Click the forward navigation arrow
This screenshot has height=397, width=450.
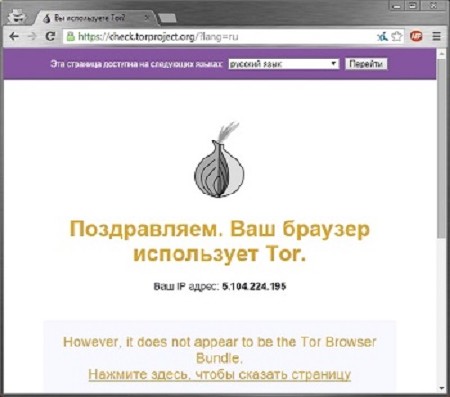[x=32, y=36]
